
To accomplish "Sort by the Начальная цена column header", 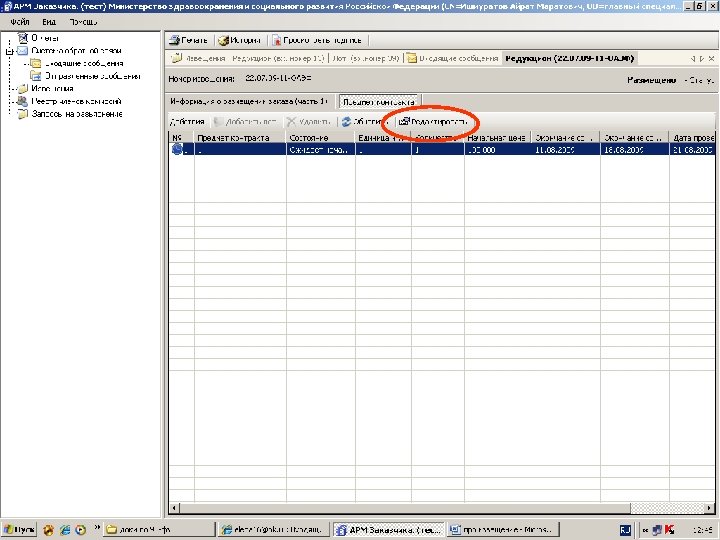I will click(498, 137).
